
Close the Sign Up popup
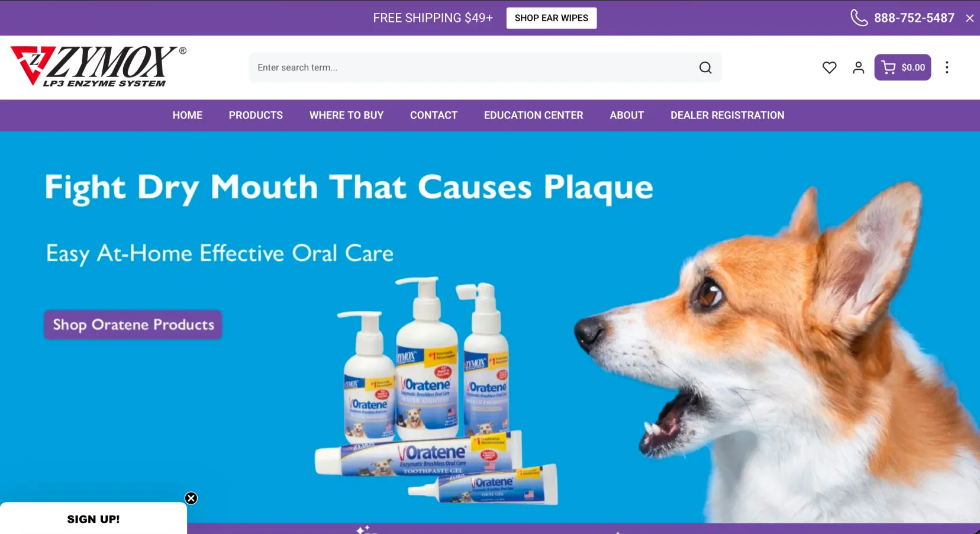(x=191, y=498)
